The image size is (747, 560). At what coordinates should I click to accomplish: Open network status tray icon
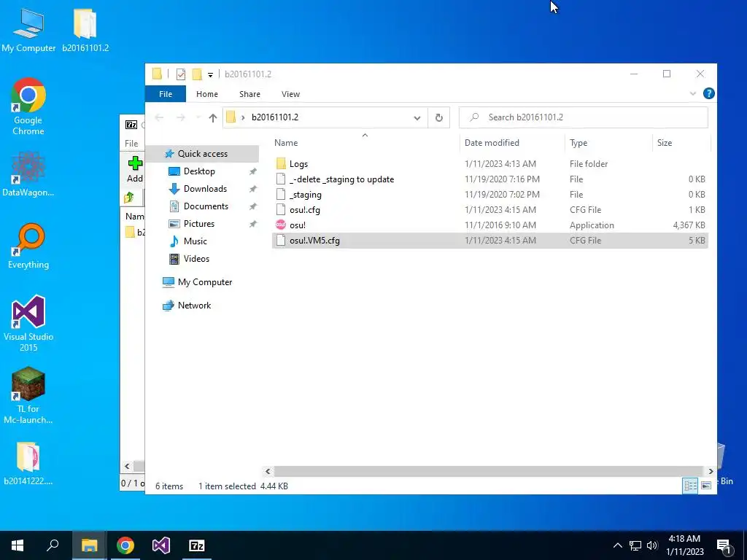tap(635, 545)
